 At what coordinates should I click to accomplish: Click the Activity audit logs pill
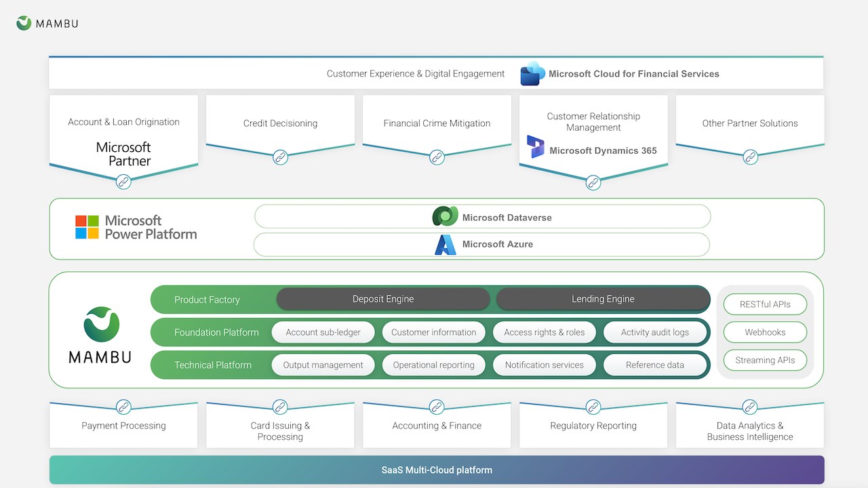655,332
